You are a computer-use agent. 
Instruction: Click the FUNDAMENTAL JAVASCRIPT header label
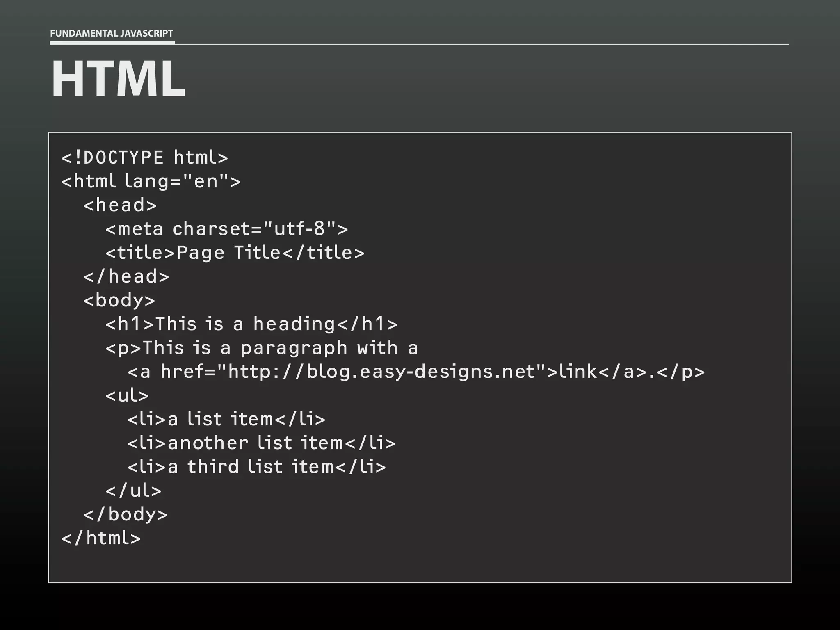112,33
